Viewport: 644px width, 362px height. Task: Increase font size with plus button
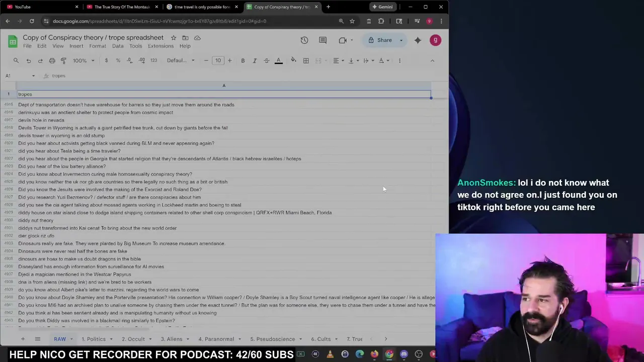tap(229, 60)
